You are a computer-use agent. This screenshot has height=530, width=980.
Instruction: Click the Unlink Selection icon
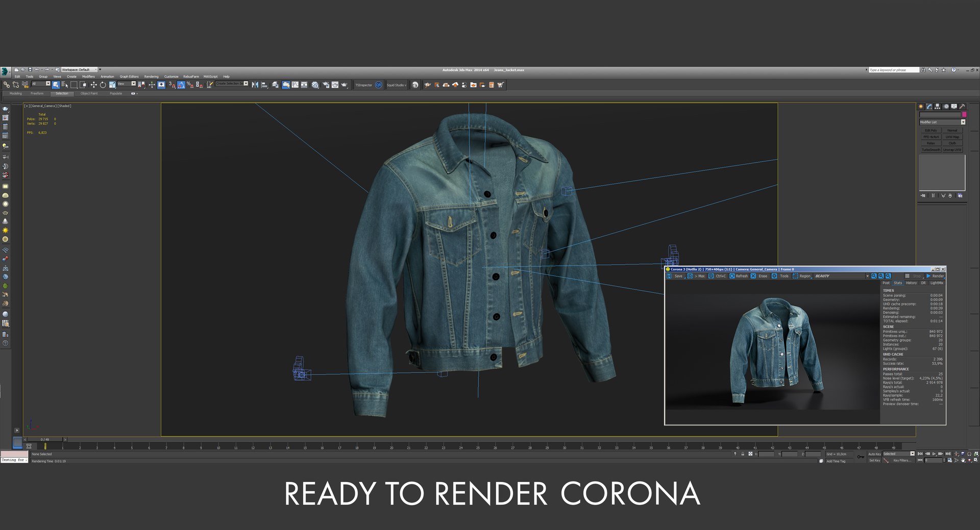16,85
